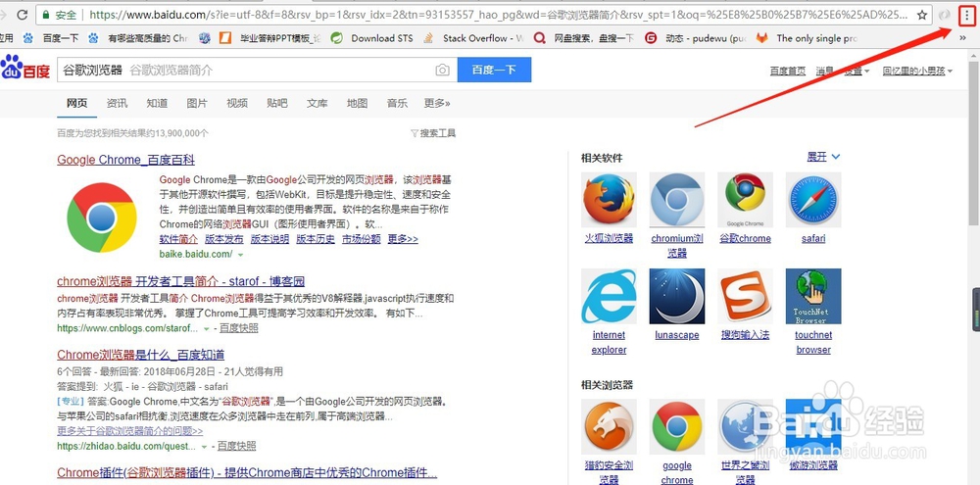The height and width of the screenshot is (485, 980).
Task: Open the 谷歌chrome icon
Action: pyautogui.click(x=745, y=199)
